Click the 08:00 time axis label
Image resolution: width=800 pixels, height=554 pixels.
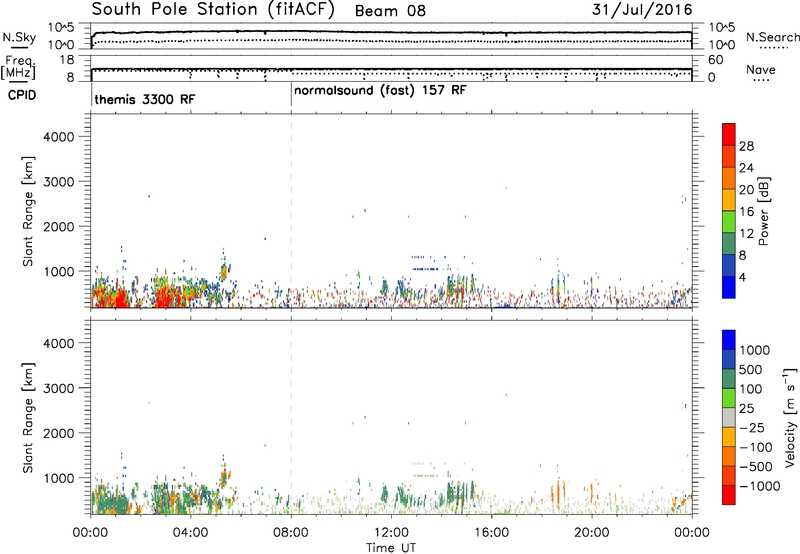(291, 533)
